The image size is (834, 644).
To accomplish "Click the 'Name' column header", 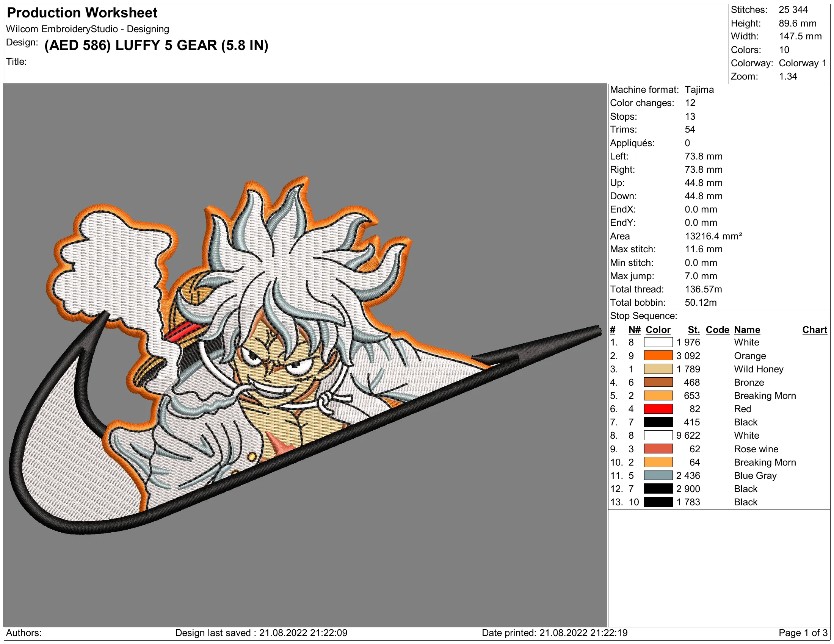I will pyautogui.click(x=747, y=330).
